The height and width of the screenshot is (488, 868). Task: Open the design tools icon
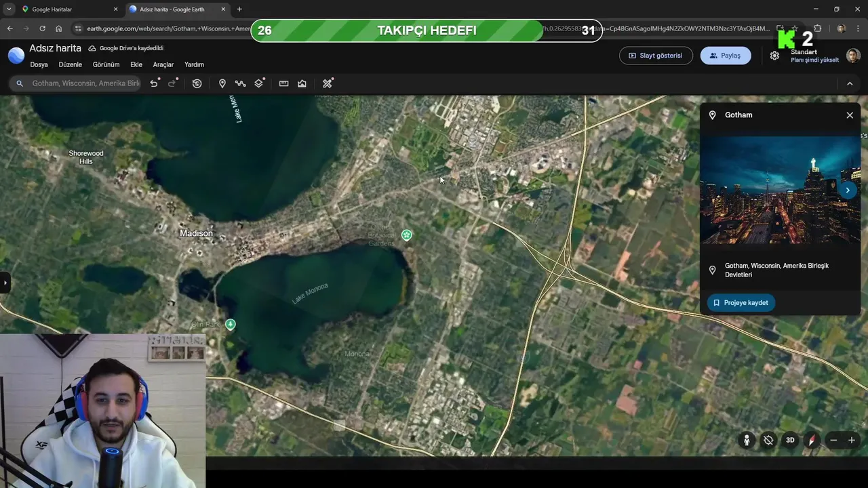(328, 83)
